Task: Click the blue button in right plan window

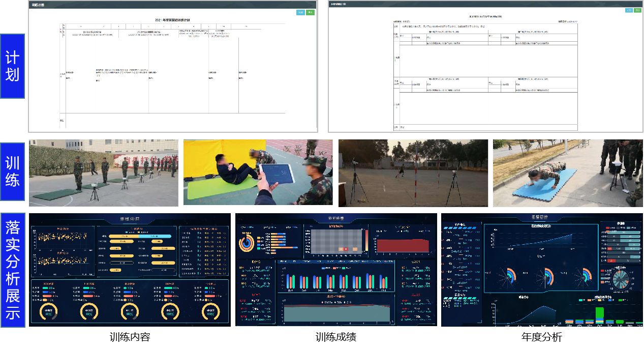Action: pyautogui.click(x=629, y=10)
